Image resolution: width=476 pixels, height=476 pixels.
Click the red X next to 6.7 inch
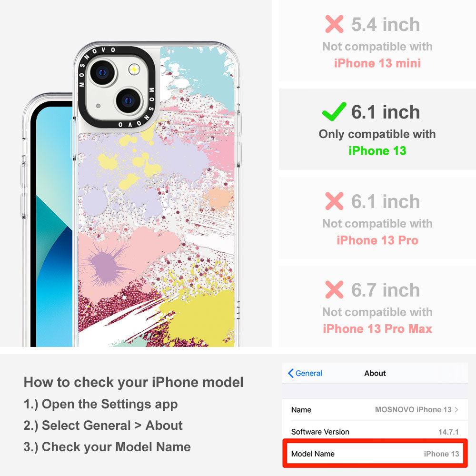(x=334, y=289)
